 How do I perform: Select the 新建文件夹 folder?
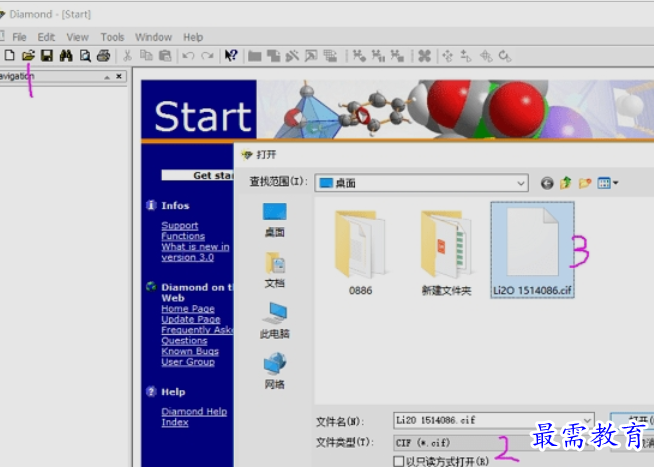pyautogui.click(x=446, y=253)
